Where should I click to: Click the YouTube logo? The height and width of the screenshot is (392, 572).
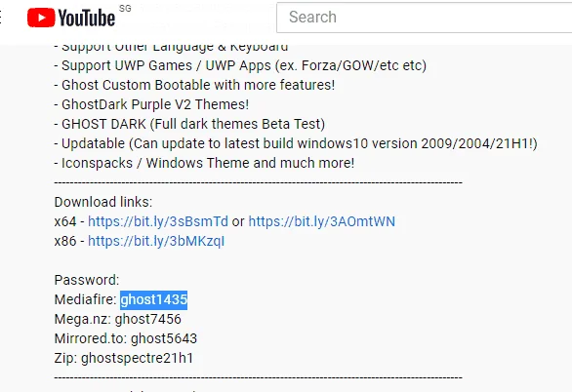pos(71,18)
